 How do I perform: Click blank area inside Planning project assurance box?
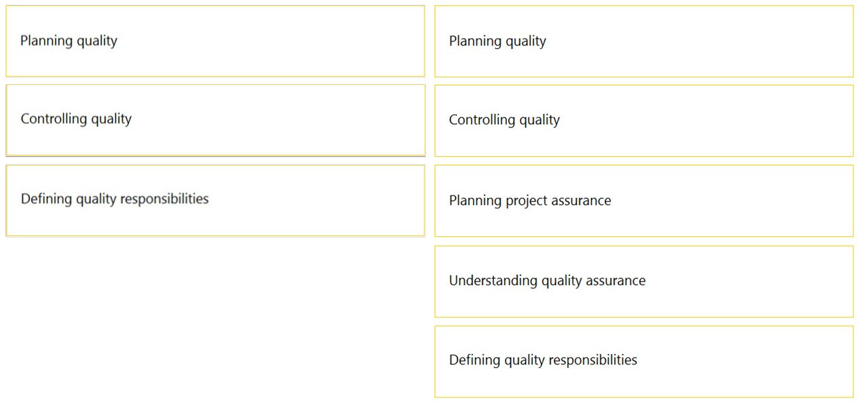pyautogui.click(x=733, y=201)
